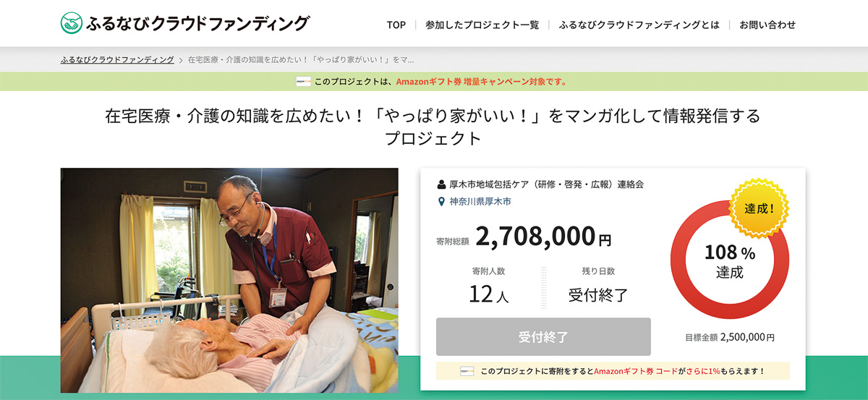Viewport: 868px width, 400px height.
Task: Click the doctor and patient project photo
Action: point(229,281)
